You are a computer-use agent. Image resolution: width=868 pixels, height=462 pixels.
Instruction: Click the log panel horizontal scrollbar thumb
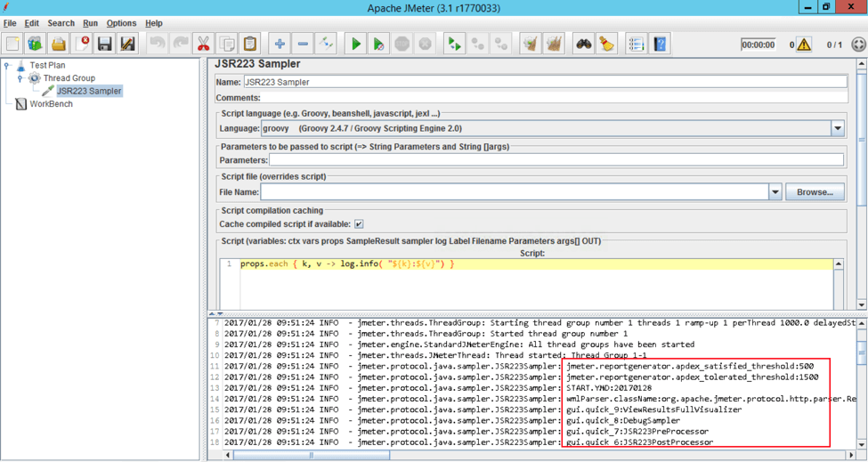coord(311,456)
